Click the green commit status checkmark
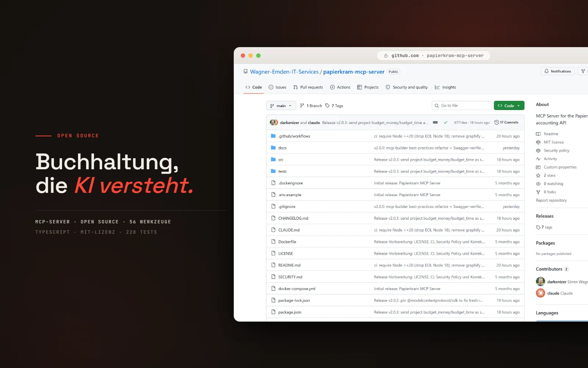 (445, 123)
